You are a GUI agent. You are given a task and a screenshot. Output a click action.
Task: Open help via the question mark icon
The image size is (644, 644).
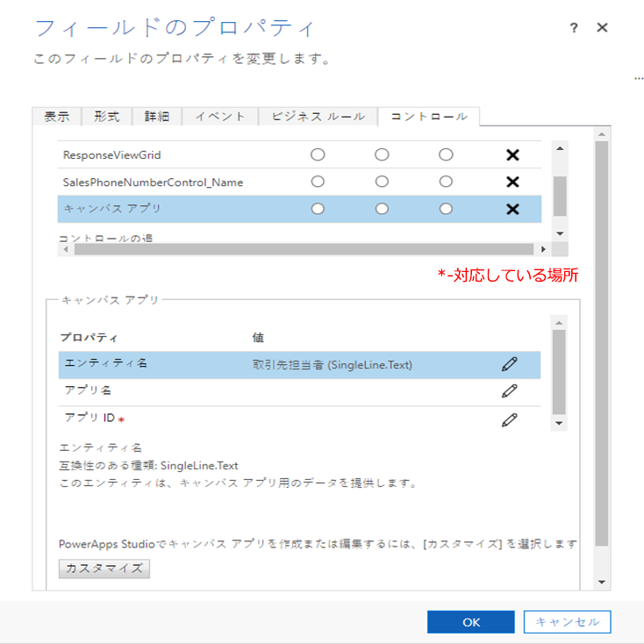(574, 28)
